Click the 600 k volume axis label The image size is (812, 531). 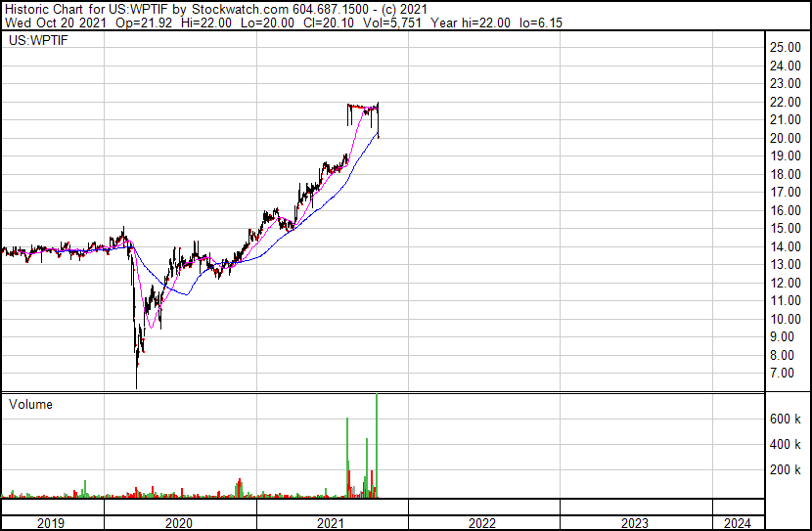pos(786,419)
